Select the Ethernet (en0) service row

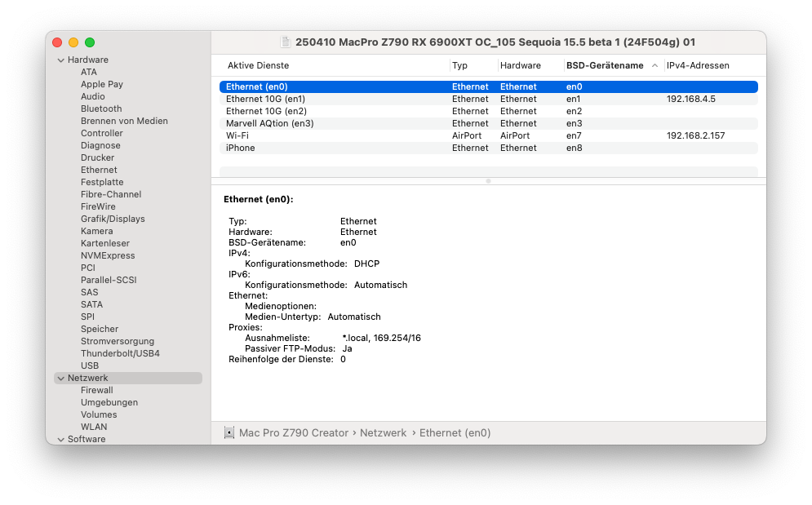tap(488, 86)
